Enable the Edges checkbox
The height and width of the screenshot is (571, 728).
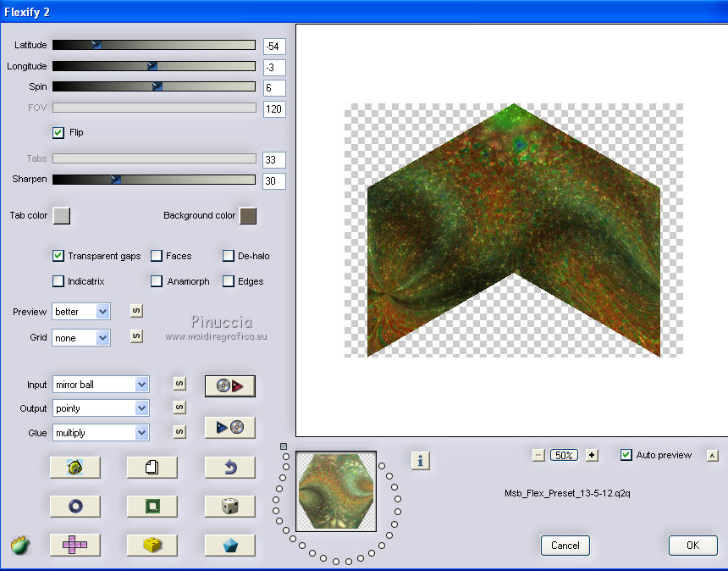click(x=229, y=281)
